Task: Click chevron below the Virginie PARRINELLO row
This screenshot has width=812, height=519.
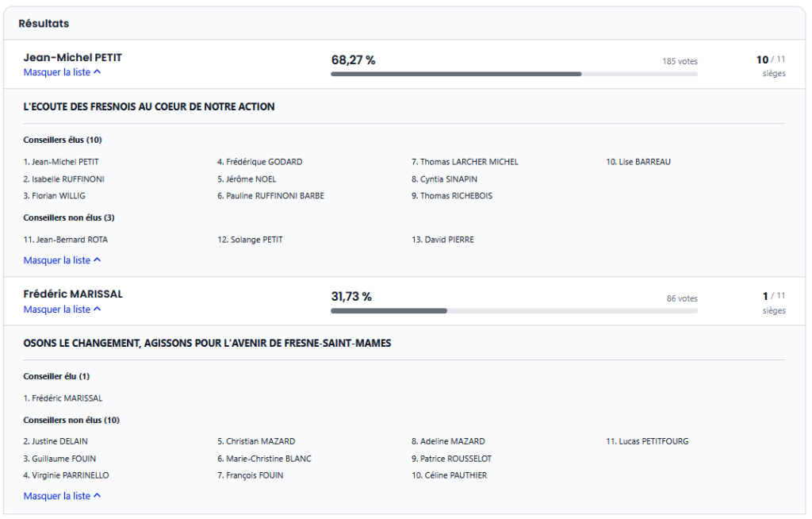Action: coord(97,496)
